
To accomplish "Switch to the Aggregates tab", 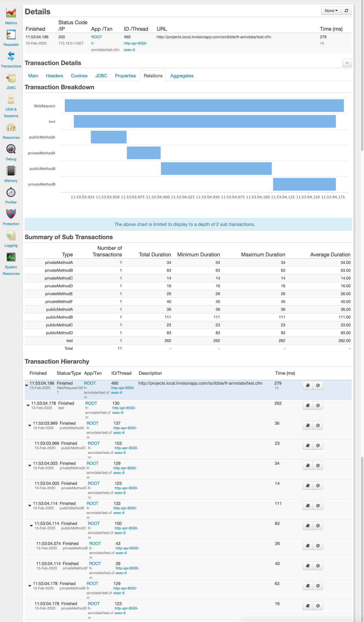I will pyautogui.click(x=182, y=76).
